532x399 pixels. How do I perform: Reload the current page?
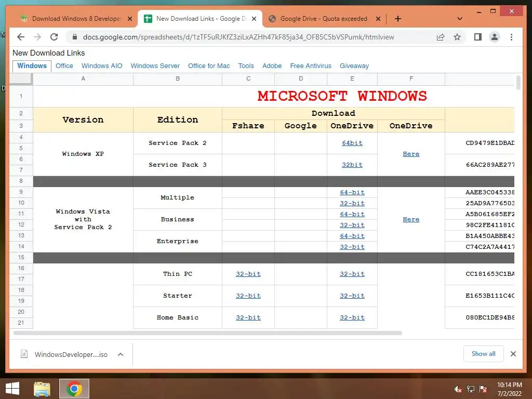(54, 37)
